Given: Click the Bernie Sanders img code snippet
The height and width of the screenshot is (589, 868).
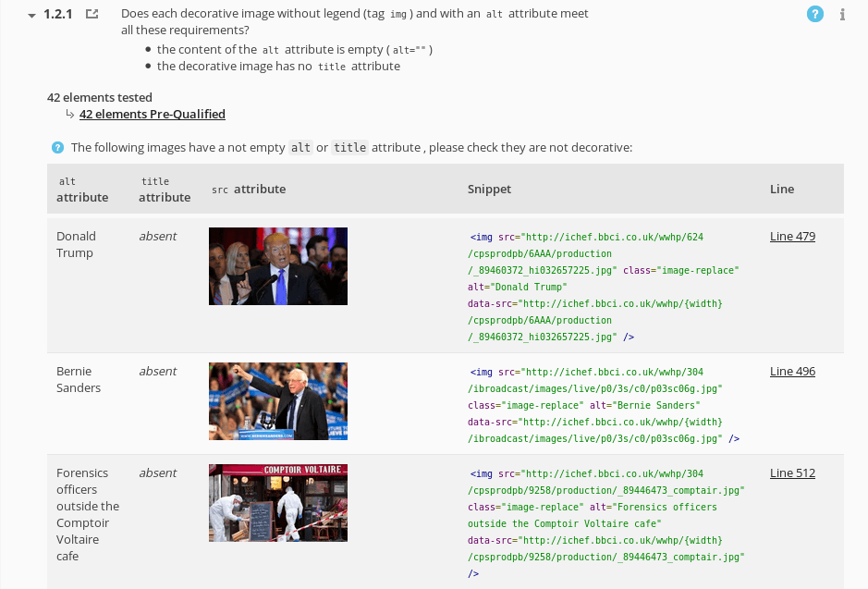Looking at the screenshot, I should click(x=605, y=405).
